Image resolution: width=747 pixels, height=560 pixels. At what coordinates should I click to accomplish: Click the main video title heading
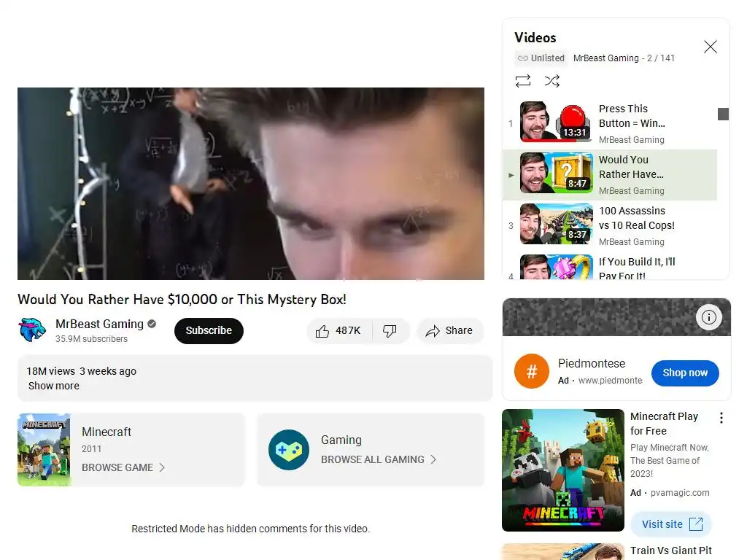pyautogui.click(x=182, y=299)
